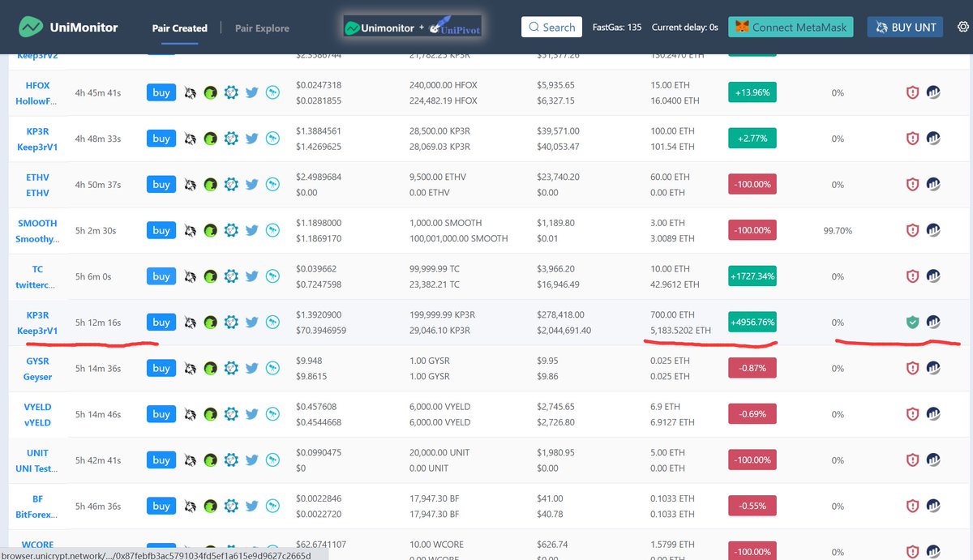The image size is (973, 560).
Task: Open the TC twitterc token link
Action: (37, 277)
